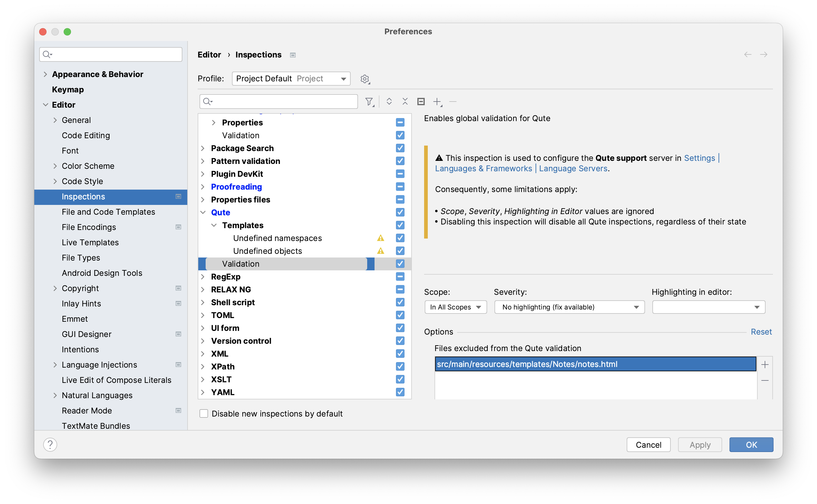Click the help question mark button

pyautogui.click(x=50, y=444)
